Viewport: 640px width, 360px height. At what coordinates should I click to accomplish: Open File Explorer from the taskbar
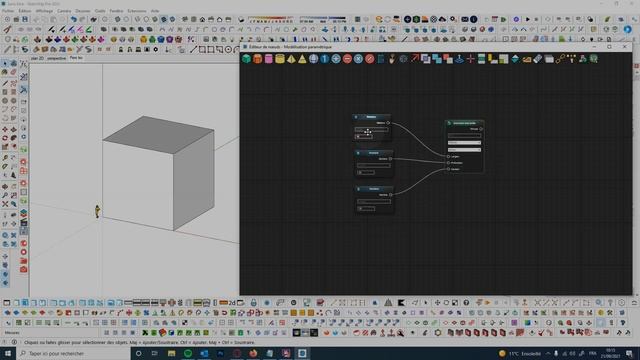point(171,353)
